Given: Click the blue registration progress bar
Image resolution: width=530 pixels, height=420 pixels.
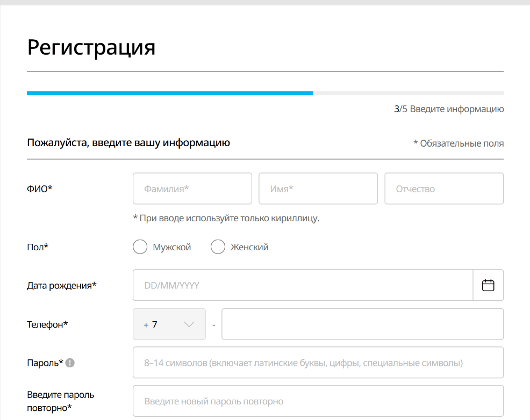Looking at the screenshot, I should (170, 93).
